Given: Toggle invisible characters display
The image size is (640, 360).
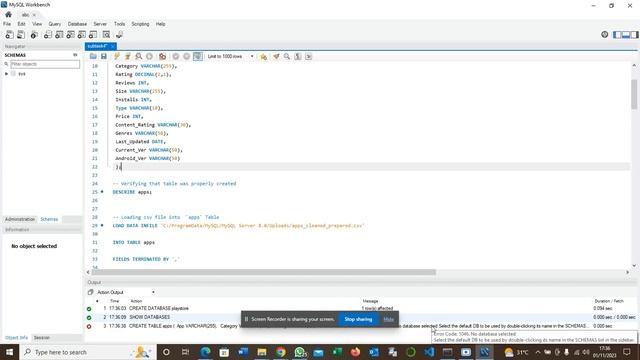Looking at the screenshot, I should [298, 56].
